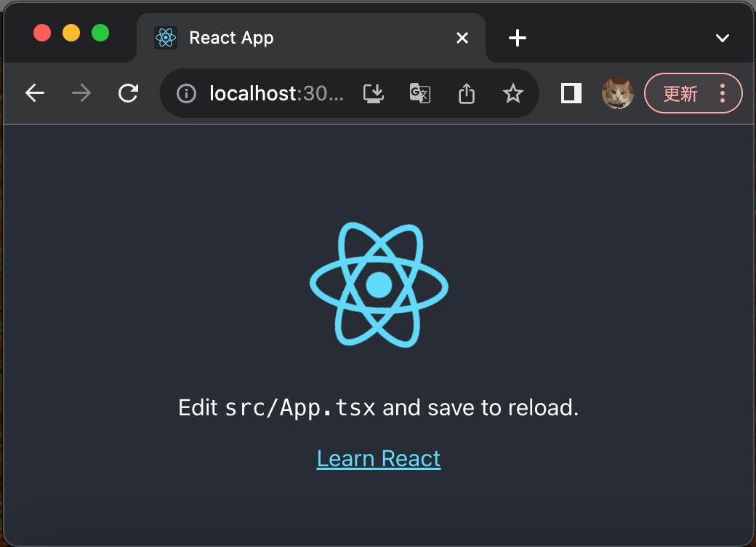Screen dimensions: 756x547
Task: Select the React App tab
Action: coord(311,38)
